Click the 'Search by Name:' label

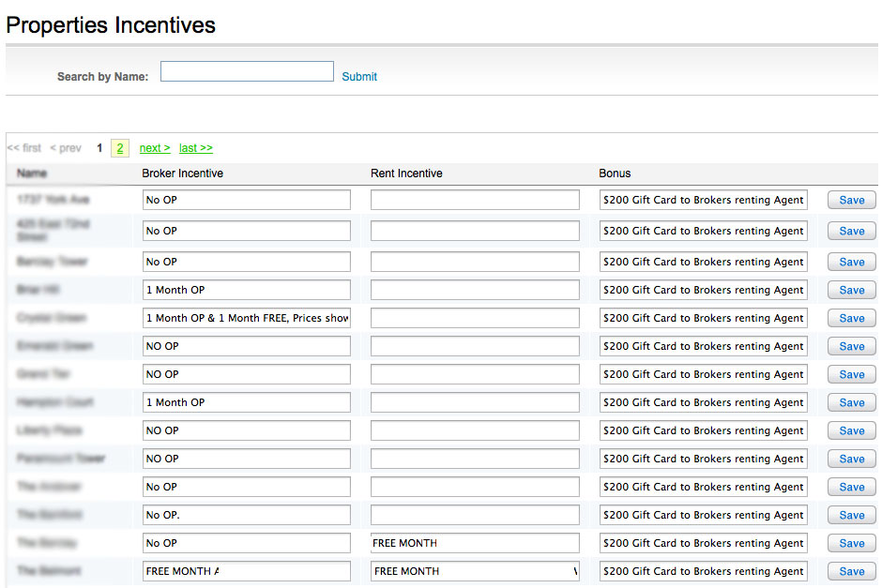tap(103, 77)
